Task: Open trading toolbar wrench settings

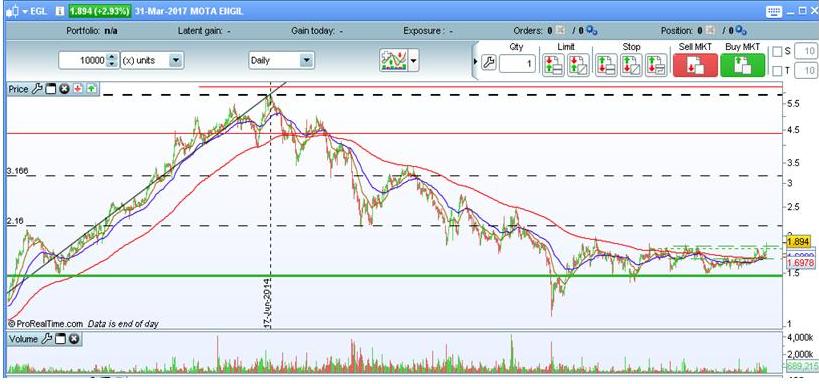Action: pyautogui.click(x=488, y=63)
